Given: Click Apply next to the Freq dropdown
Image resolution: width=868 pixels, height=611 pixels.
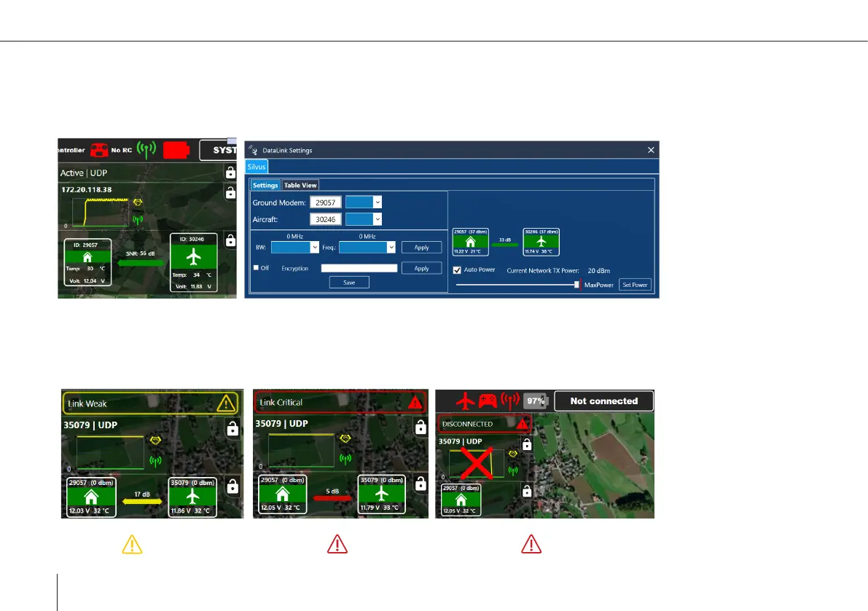Looking at the screenshot, I should [421, 247].
